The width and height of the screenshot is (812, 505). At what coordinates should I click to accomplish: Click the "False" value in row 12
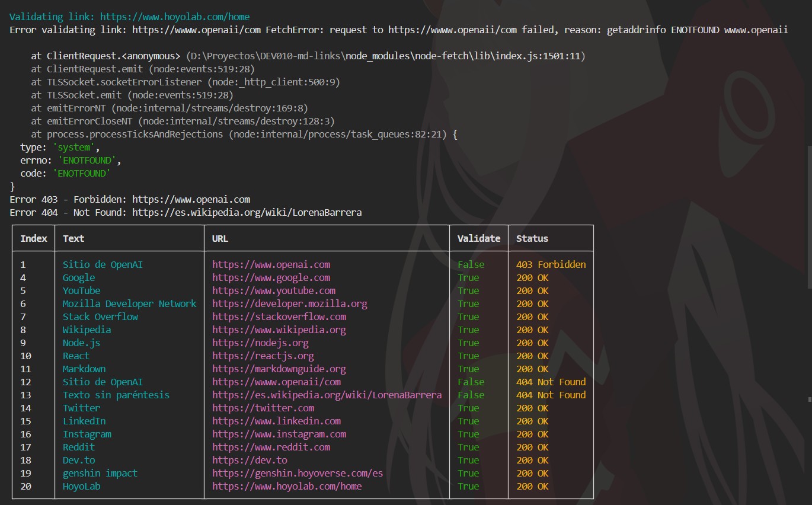click(471, 382)
